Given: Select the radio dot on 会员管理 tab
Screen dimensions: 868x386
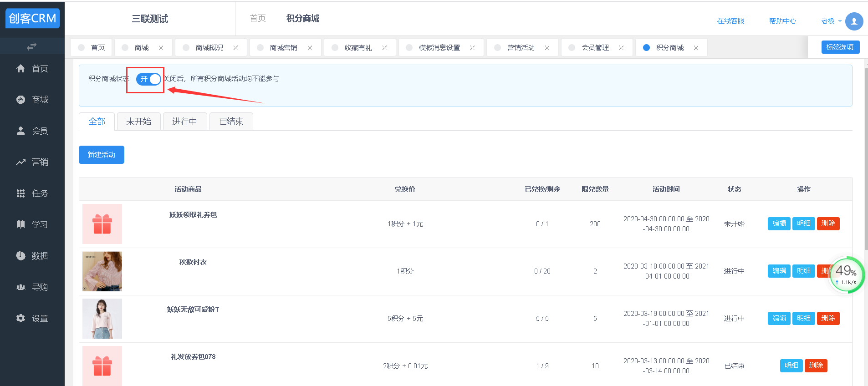Looking at the screenshot, I should point(572,47).
